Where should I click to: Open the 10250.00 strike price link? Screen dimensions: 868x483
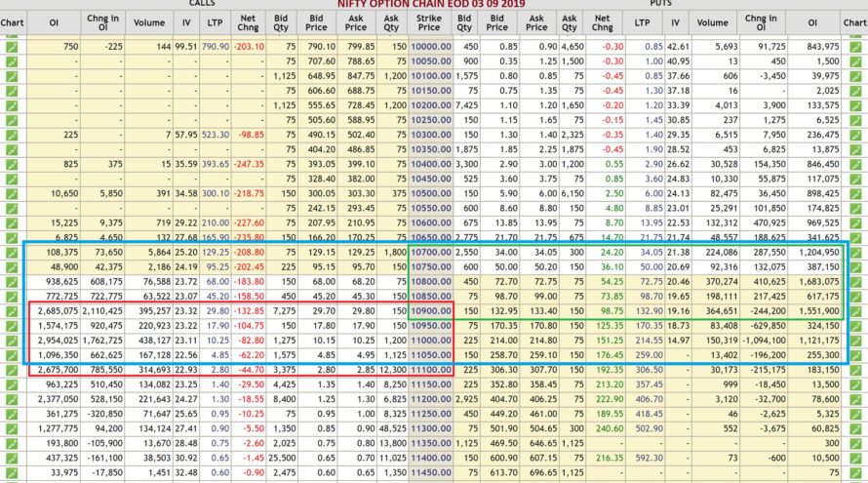[x=431, y=120]
